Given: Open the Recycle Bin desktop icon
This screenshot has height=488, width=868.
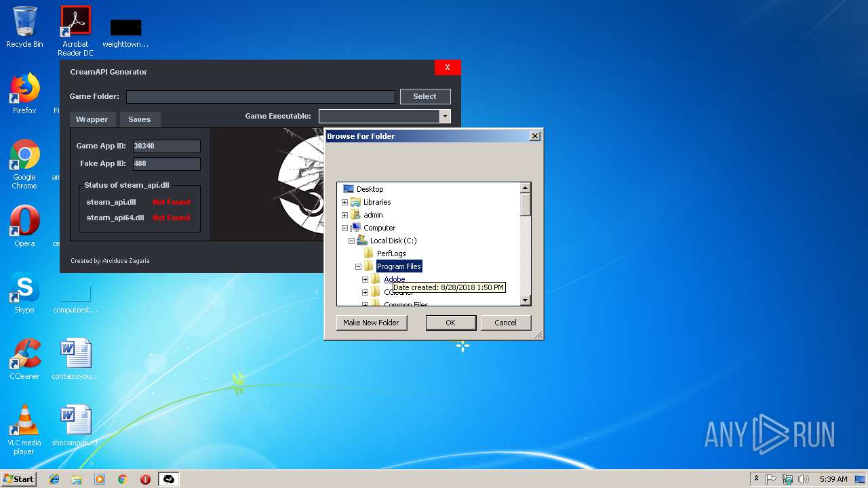Looking at the screenshot, I should pos(24,27).
